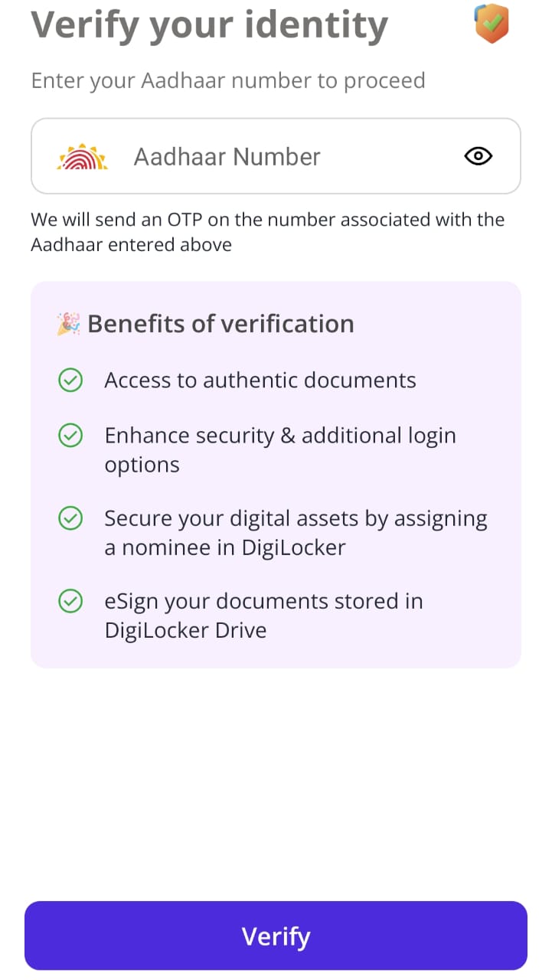
Task: Select "Enter your Aadhaar number to proceed" text
Action: pyautogui.click(x=227, y=80)
